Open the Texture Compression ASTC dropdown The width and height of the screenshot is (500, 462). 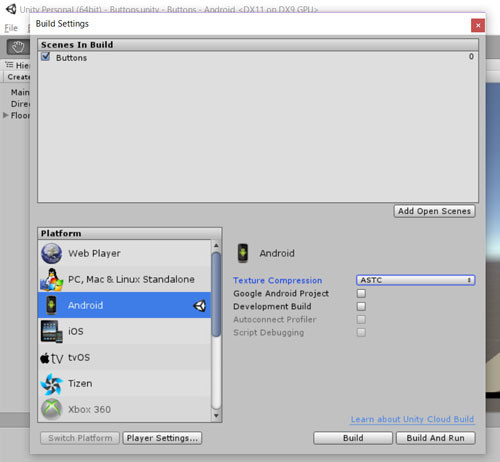[x=415, y=280]
